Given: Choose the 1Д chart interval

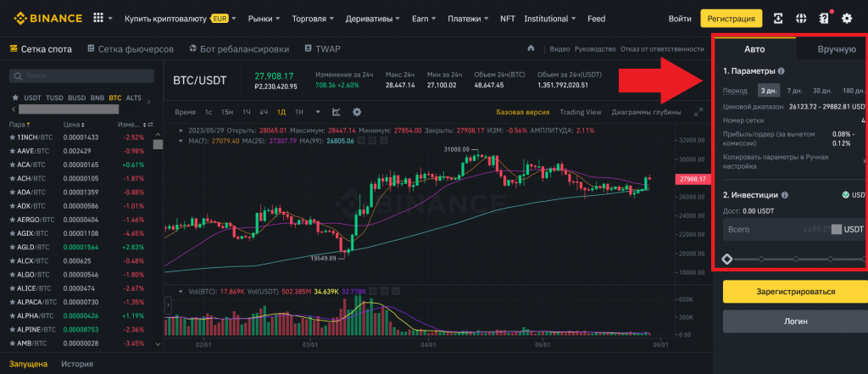Looking at the screenshot, I should pos(281,112).
